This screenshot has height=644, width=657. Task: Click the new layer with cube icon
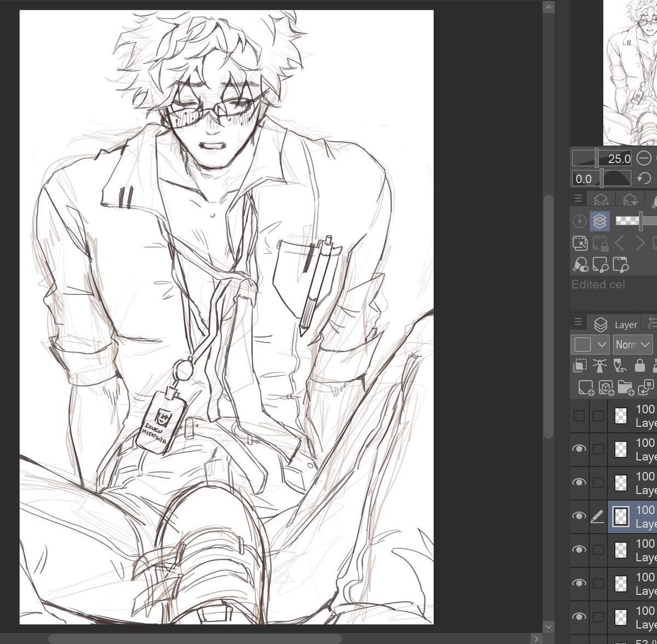coord(606,388)
